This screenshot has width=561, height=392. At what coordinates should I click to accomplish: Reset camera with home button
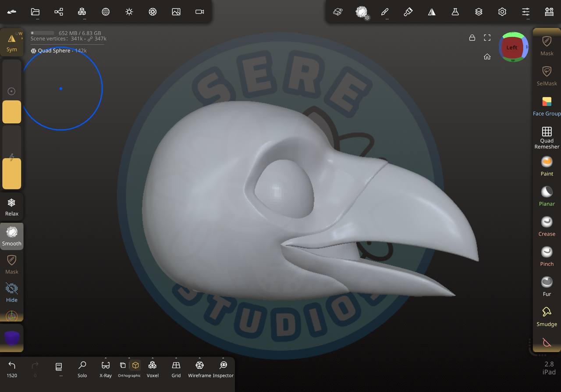pyautogui.click(x=487, y=57)
